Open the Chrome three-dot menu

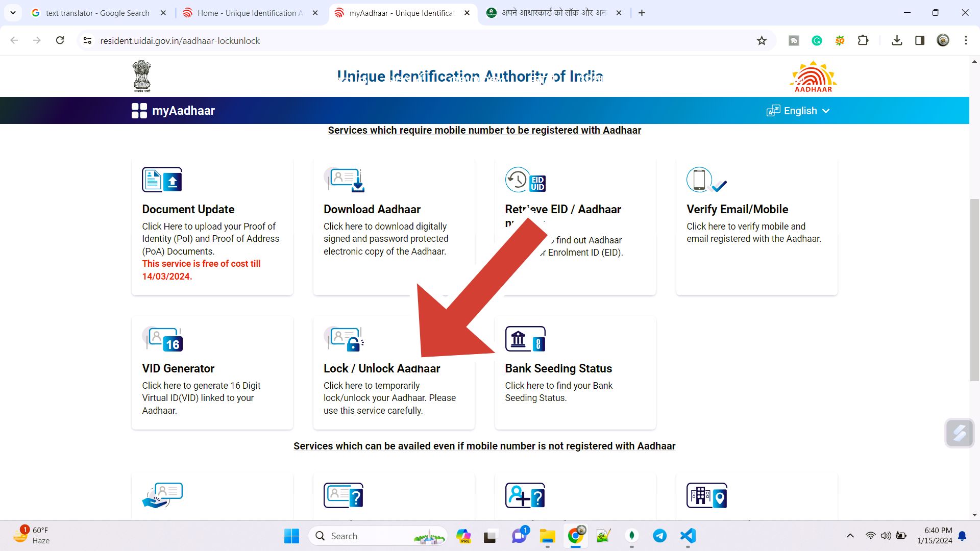pyautogui.click(x=966, y=40)
